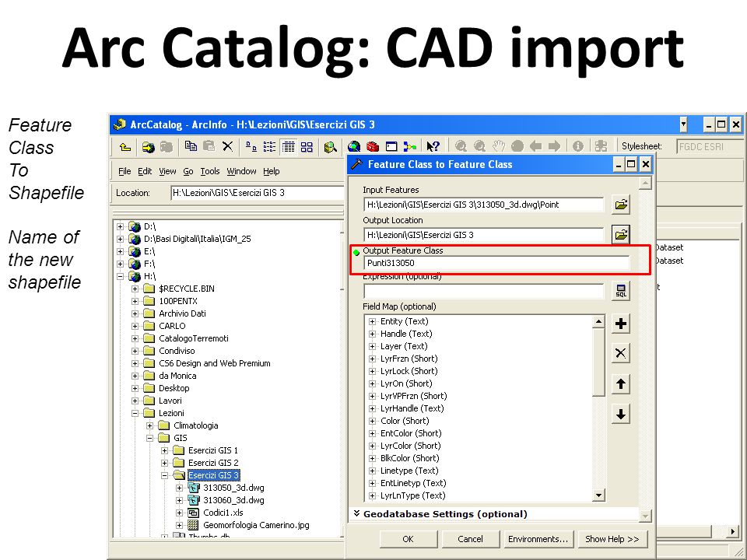Launch ArcMap from the toolbar

click(354, 146)
